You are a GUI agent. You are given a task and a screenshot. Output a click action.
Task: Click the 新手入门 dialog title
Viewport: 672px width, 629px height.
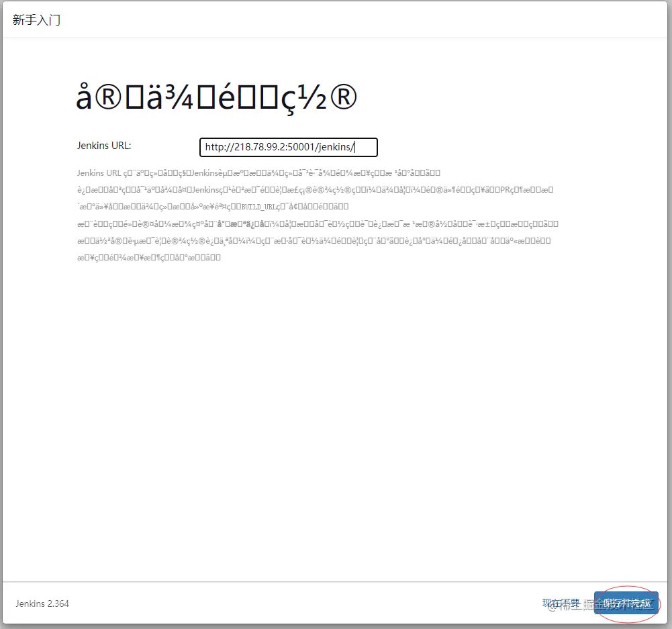pos(36,19)
